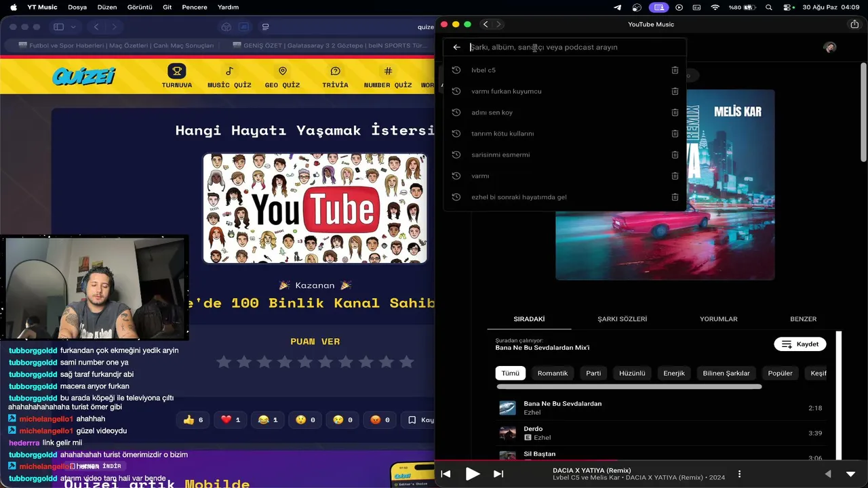Open the three-dot menu for current song
The height and width of the screenshot is (488, 868).
(739, 474)
